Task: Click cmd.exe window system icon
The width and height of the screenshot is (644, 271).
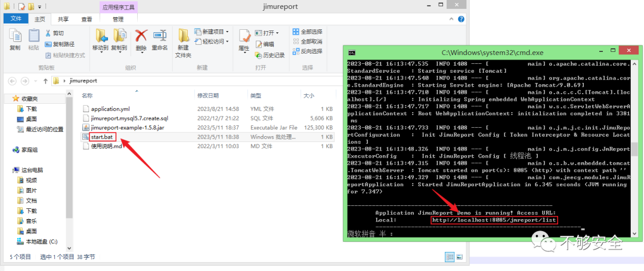Action: pos(352,53)
